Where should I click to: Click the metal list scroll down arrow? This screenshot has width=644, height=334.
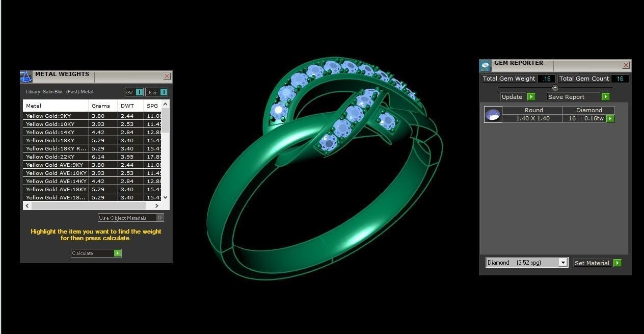coord(166,197)
